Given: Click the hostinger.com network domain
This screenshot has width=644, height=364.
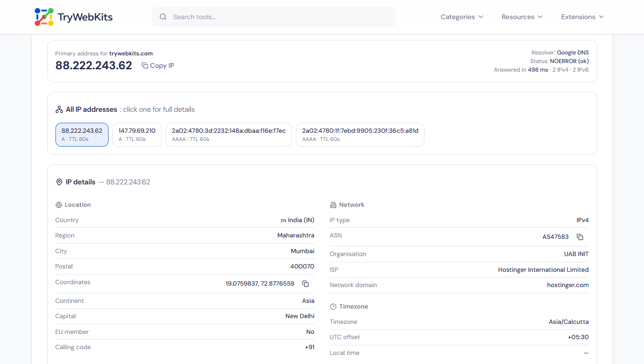Looking at the screenshot, I should pyautogui.click(x=568, y=285).
